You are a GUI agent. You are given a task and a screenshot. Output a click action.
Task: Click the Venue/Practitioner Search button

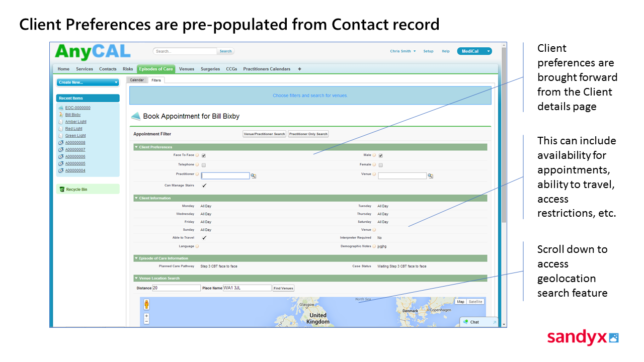[x=265, y=134]
